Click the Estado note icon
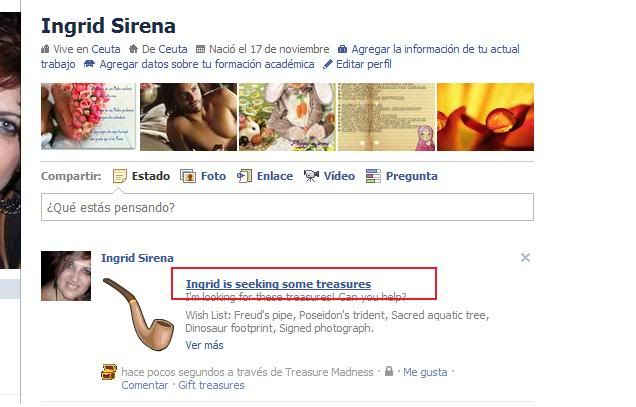636x407 pixels. 120,176
